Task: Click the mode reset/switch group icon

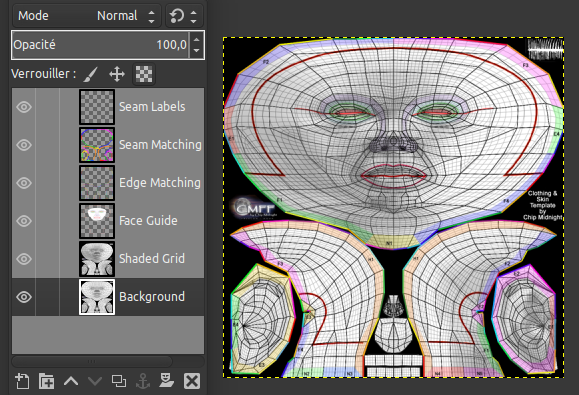Action: [177, 16]
